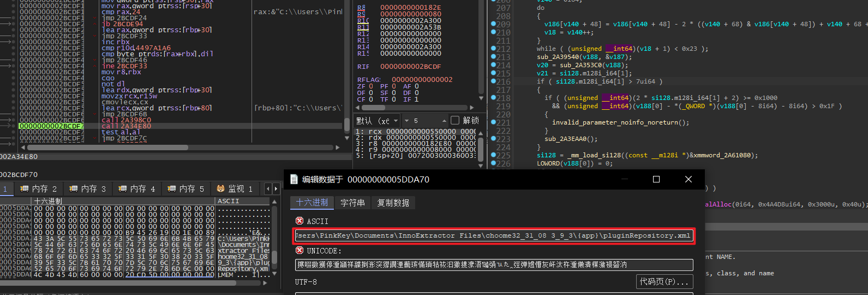
Task: Click the 内存 4 memory chip icon
Action: pos(123,188)
